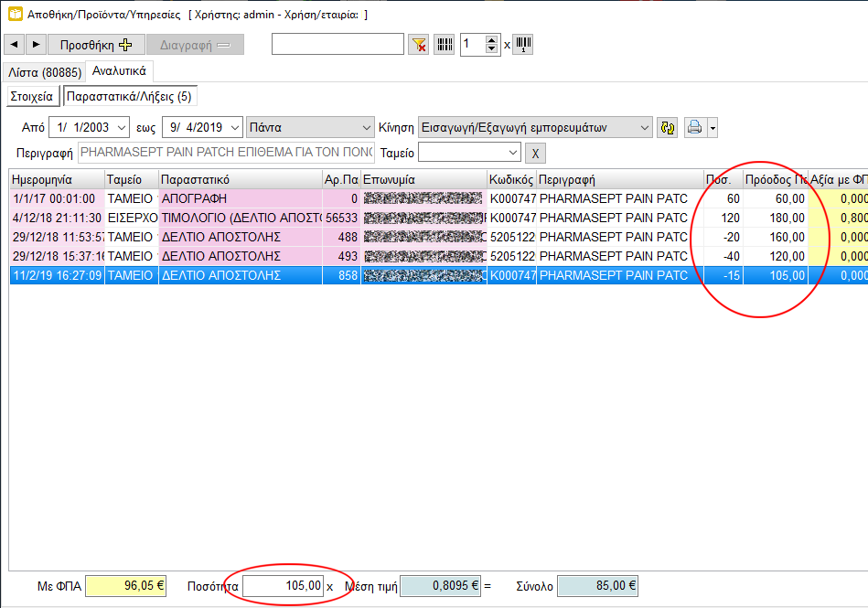
Task: Click progress cell showing 120,00
Action: pos(775,256)
